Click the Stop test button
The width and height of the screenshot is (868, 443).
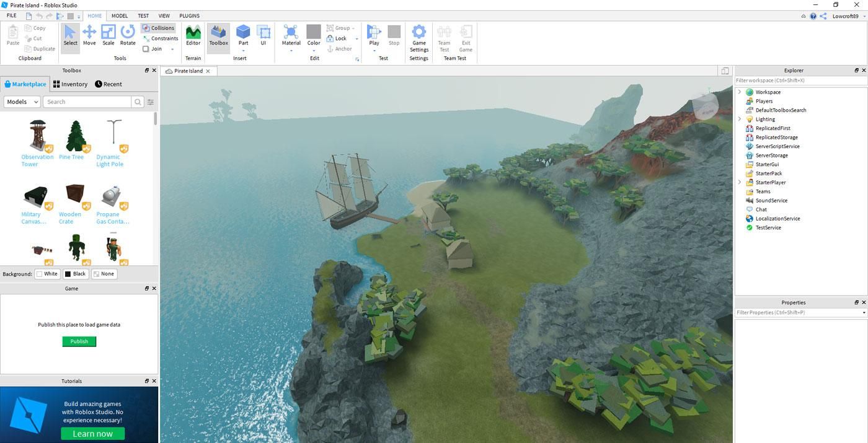click(x=394, y=35)
